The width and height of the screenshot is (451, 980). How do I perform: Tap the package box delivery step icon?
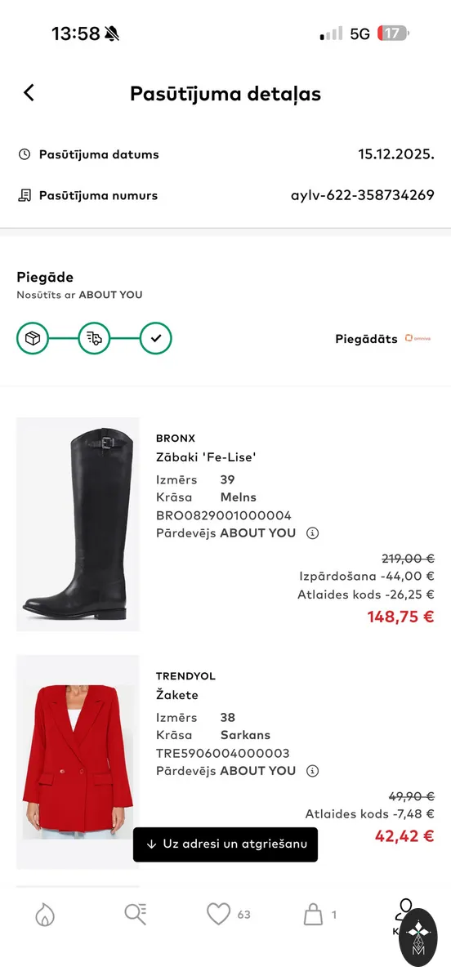point(33,338)
